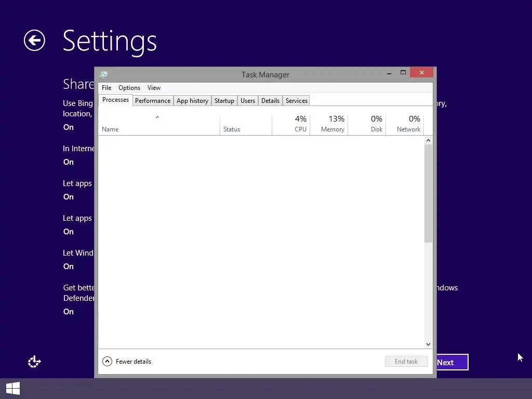This screenshot has height=399, width=532.
Task: Maximize the Task Manager window
Action: 403,73
